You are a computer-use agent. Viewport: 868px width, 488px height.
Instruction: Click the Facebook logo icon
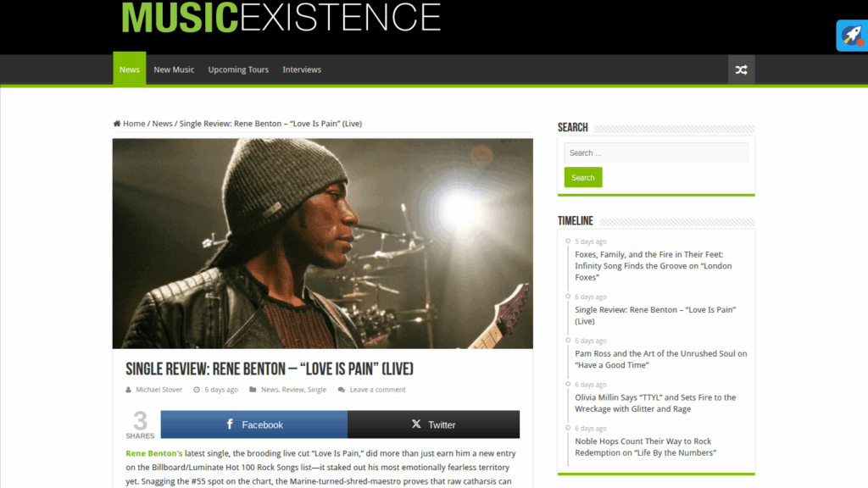(x=230, y=424)
